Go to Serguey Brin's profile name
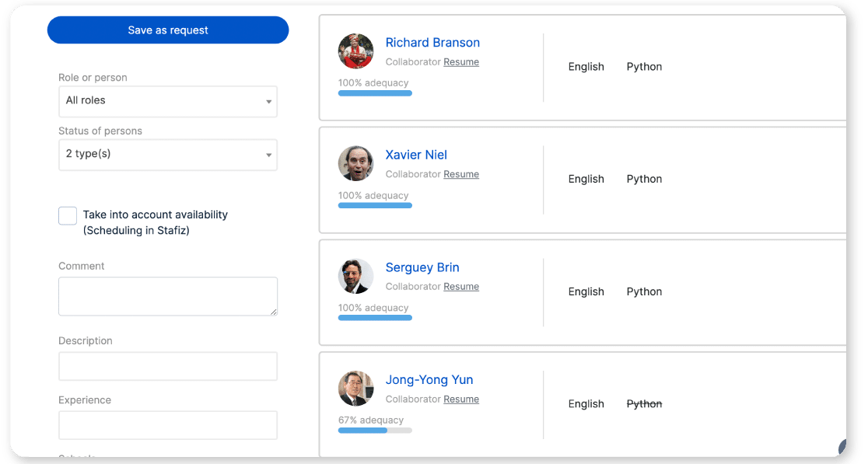Screen dimensions: 868x464 [422, 267]
